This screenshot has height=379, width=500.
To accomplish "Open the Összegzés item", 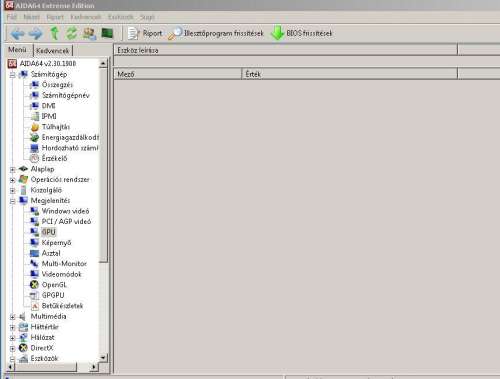I will [57, 85].
